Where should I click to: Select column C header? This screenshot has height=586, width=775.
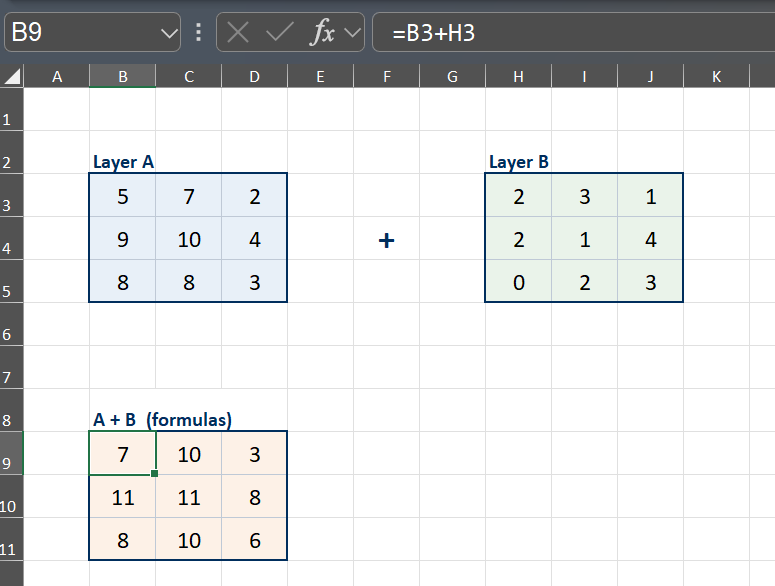[189, 77]
